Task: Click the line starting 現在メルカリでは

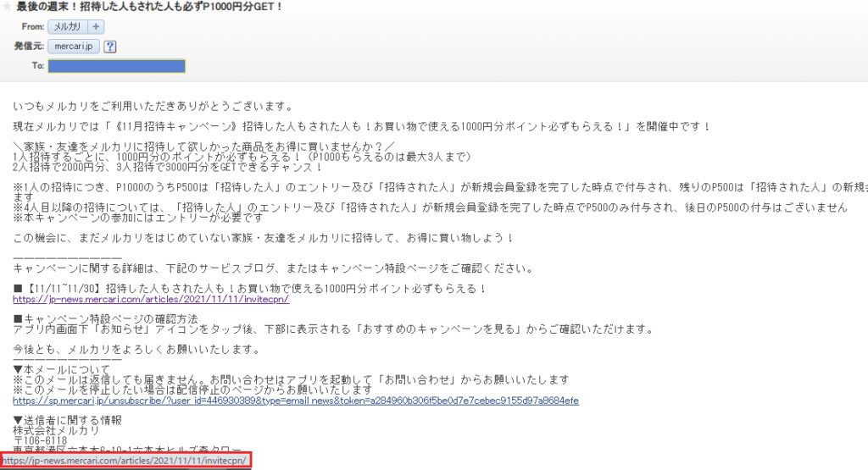Action: 361,127
